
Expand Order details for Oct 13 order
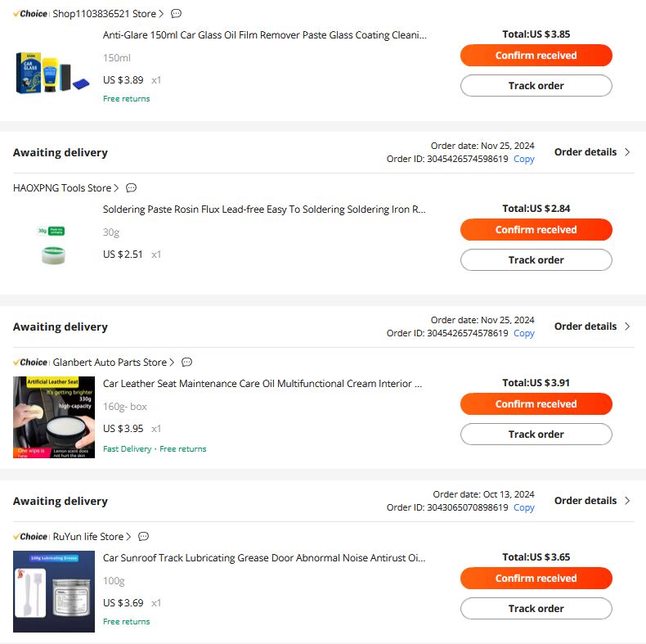tap(591, 501)
